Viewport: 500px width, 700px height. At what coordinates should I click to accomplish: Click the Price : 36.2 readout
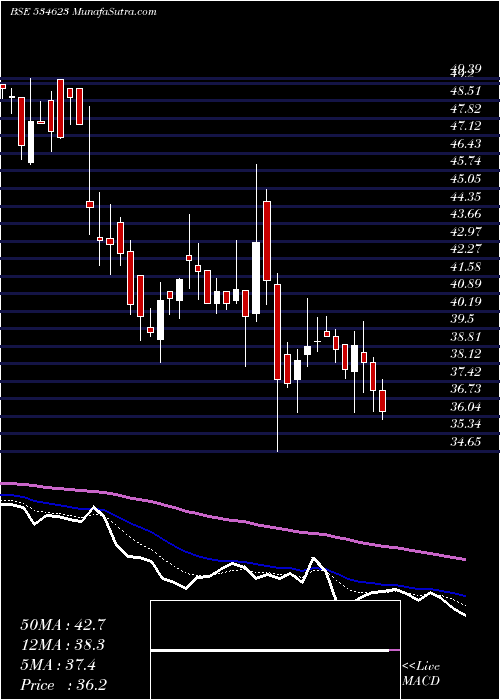click(63, 685)
